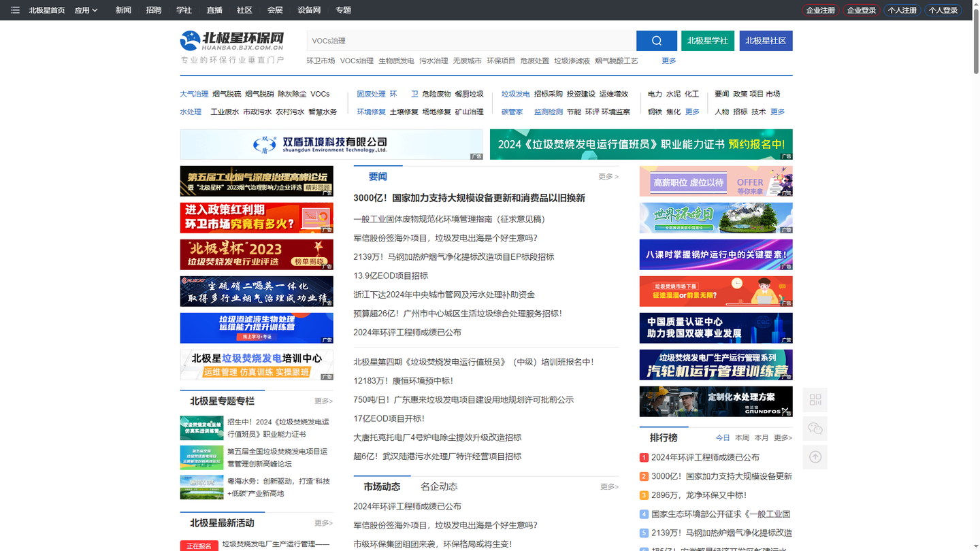The width and height of the screenshot is (980, 551).
Task: Open the 北极星杯 2023 banner ad
Action: (257, 254)
